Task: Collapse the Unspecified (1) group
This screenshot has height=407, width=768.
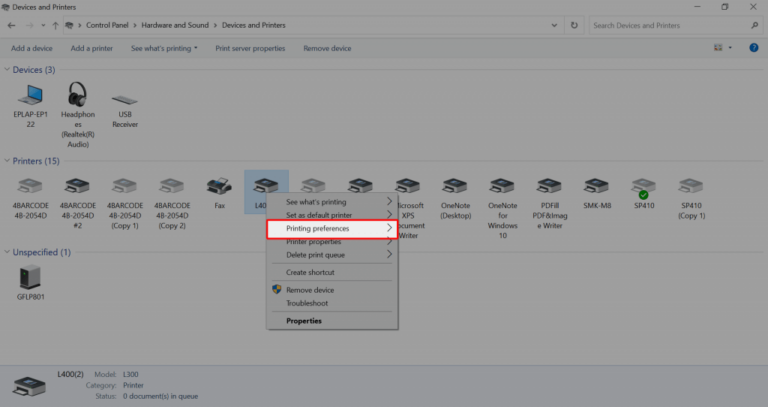Action: (8, 252)
